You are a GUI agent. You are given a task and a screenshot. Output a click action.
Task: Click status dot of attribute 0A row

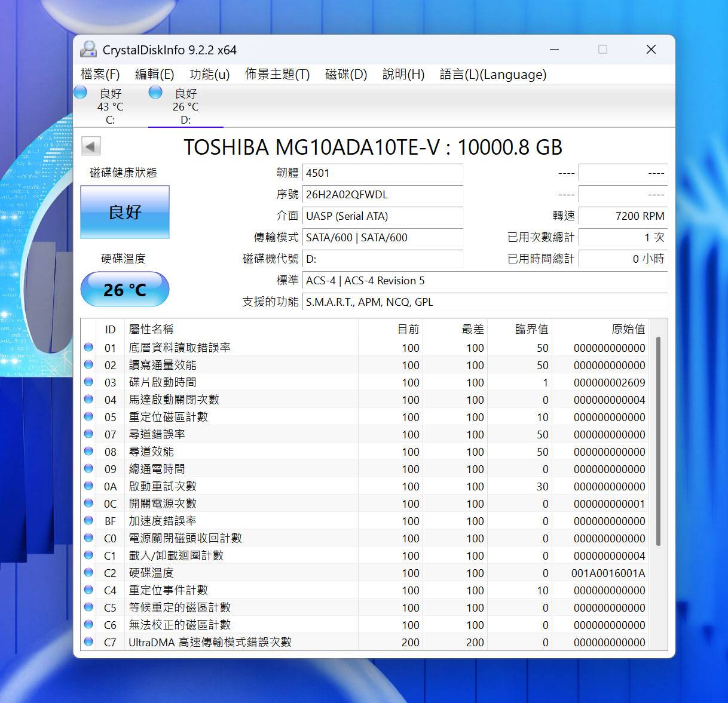[88, 486]
